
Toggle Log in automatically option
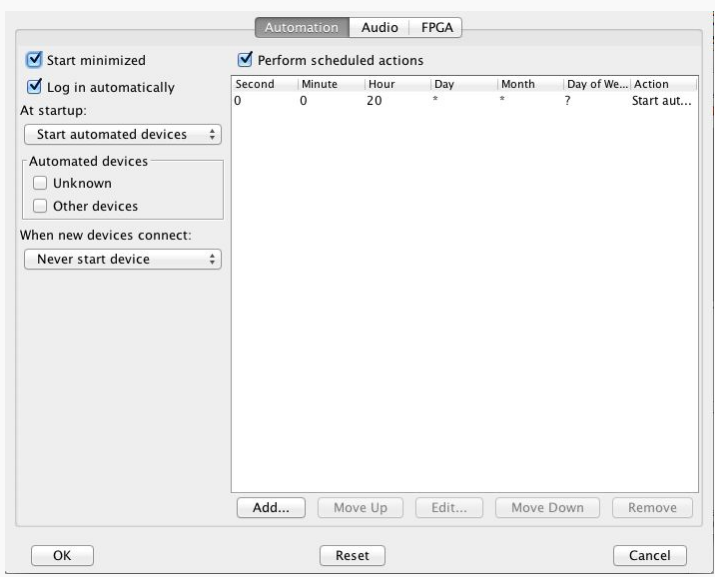click(x=33, y=87)
